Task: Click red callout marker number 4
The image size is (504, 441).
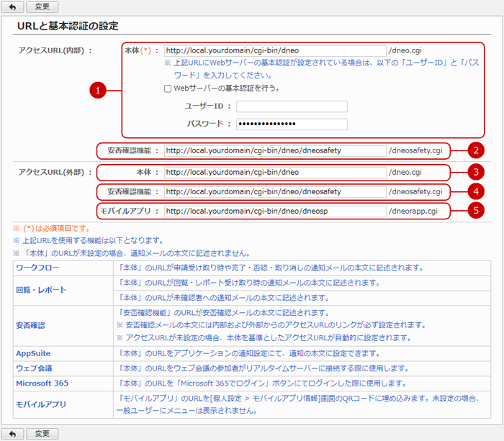Action: tap(474, 192)
